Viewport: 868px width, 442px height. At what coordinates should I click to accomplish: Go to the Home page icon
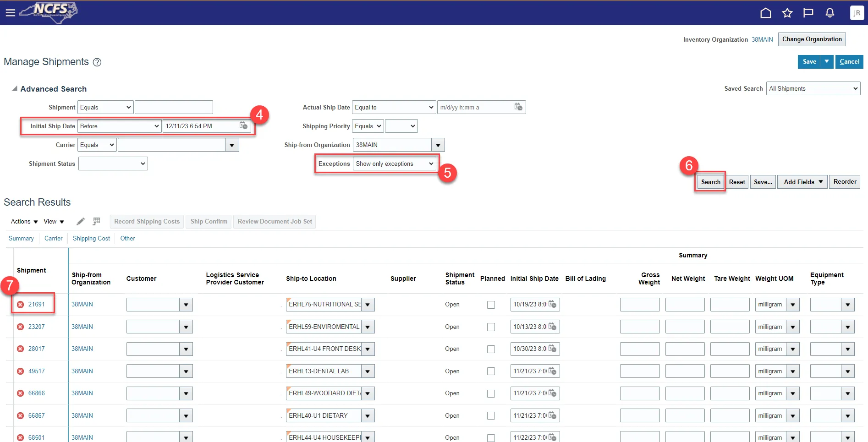coord(765,13)
